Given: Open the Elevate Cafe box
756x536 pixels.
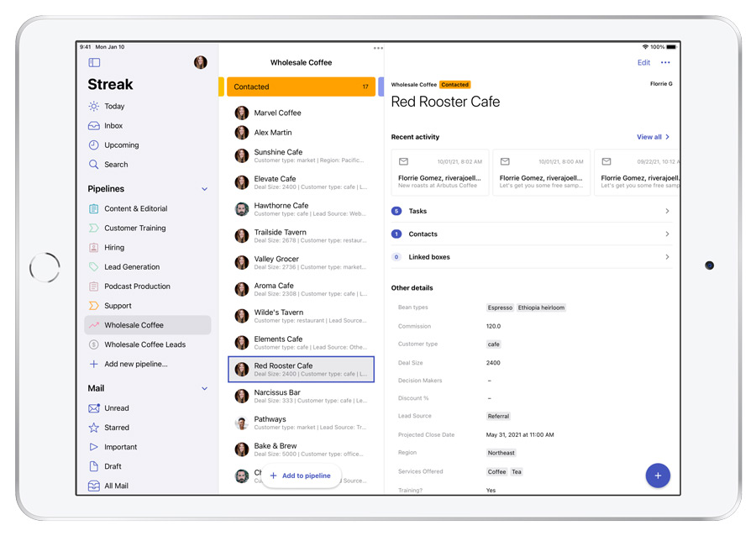Looking at the screenshot, I should pyautogui.click(x=301, y=182).
